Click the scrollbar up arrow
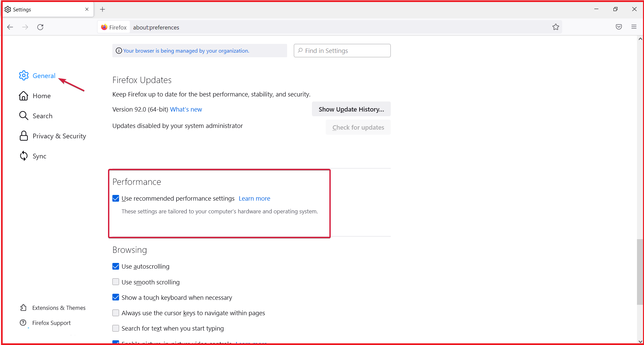This screenshot has width=644, height=345. pos(640,39)
